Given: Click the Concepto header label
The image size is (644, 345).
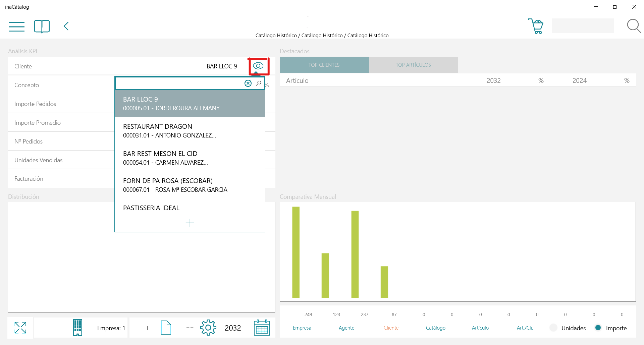Looking at the screenshot, I should click(x=26, y=85).
